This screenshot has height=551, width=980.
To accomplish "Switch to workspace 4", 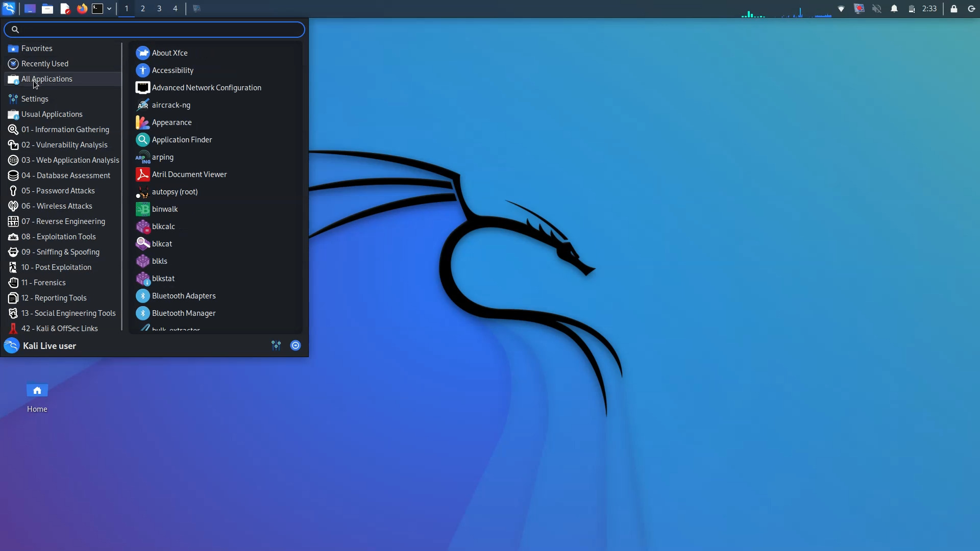I will 175,9.
